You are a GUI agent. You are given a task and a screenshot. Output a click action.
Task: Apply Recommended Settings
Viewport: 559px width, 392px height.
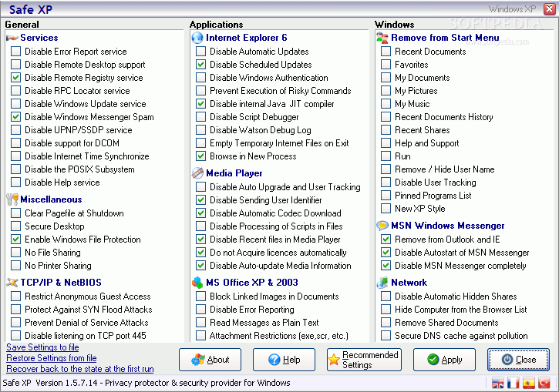[x=364, y=360]
